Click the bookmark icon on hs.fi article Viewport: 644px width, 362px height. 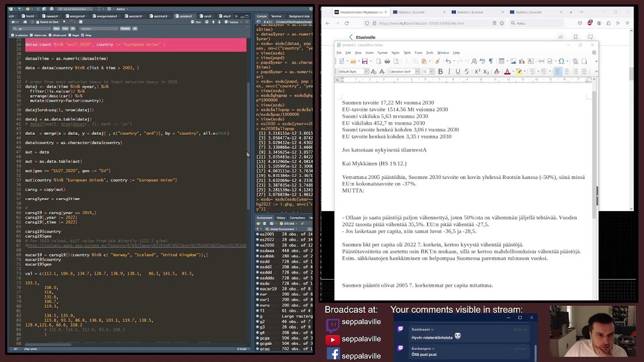(576, 37)
